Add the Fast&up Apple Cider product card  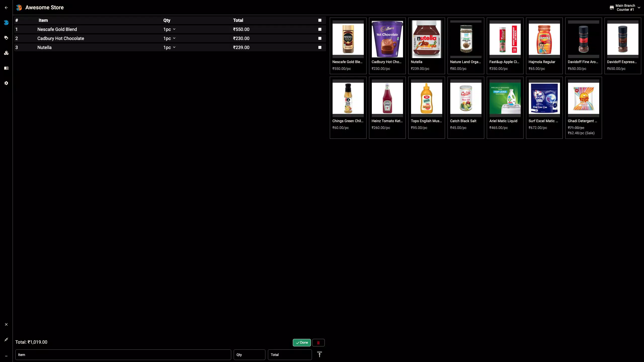click(x=505, y=46)
